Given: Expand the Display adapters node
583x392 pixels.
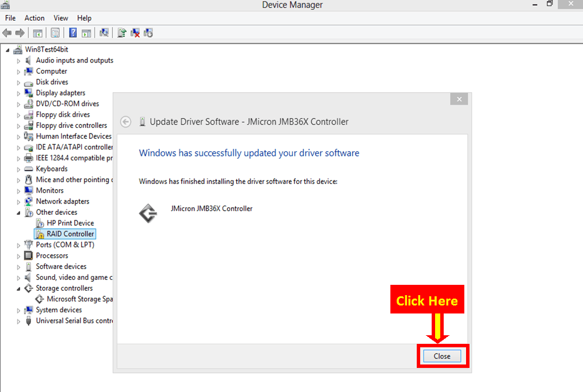Looking at the screenshot, I should coord(18,93).
